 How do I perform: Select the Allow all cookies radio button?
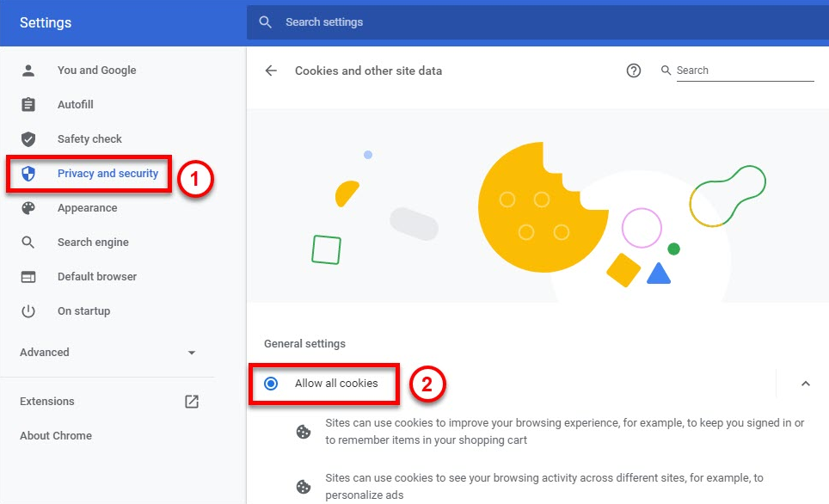(x=271, y=384)
